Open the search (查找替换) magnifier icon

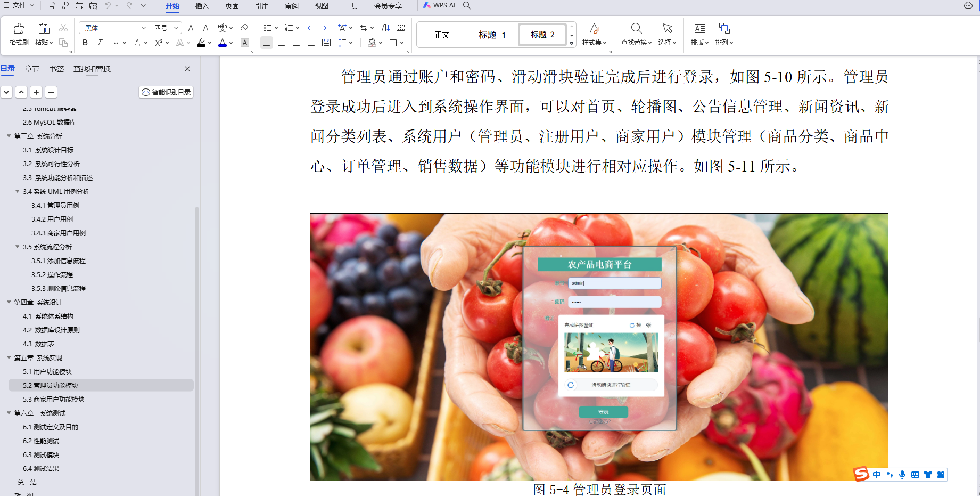click(637, 28)
